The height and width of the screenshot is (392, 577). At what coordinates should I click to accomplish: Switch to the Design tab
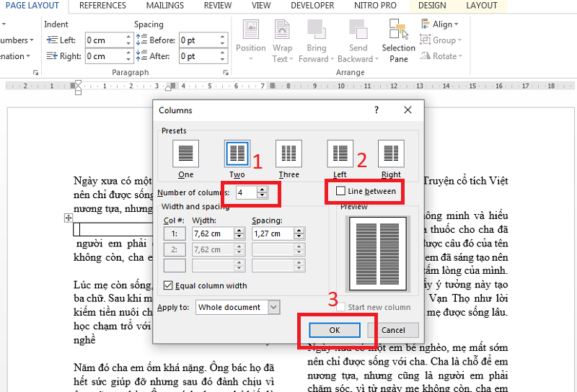(432, 6)
